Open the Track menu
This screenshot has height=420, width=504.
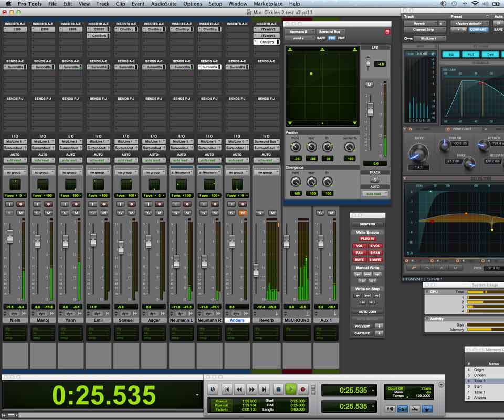click(102, 4)
